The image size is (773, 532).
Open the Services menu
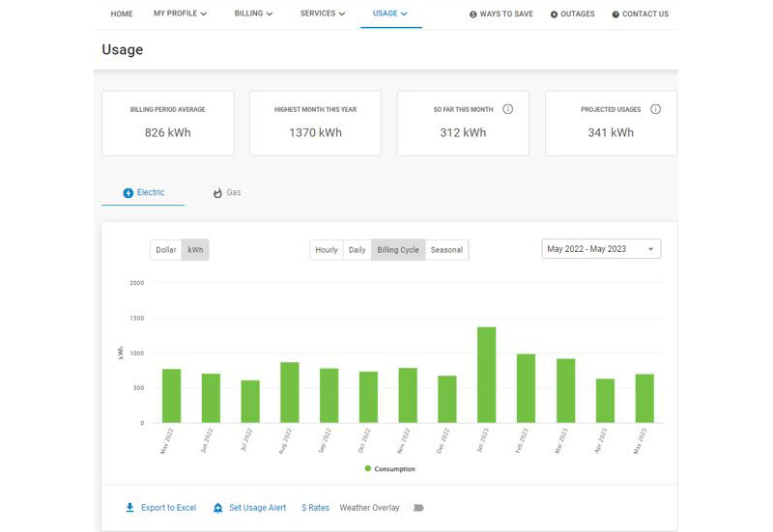tap(323, 14)
